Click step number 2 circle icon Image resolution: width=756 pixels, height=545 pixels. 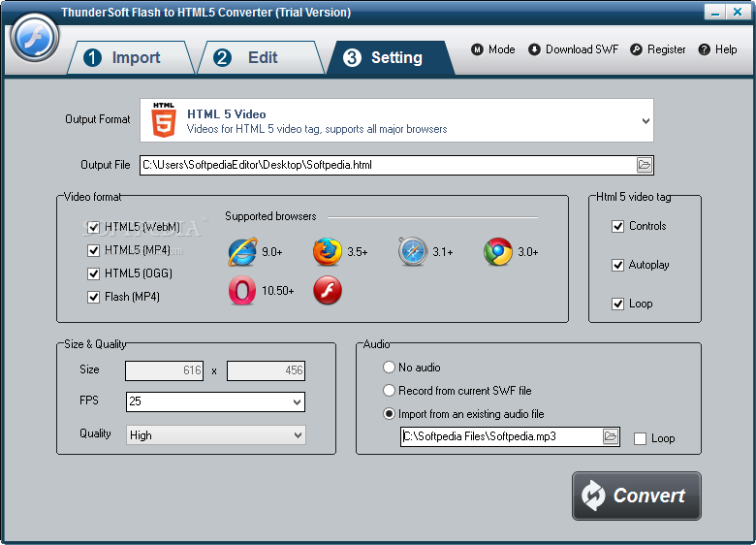click(x=222, y=58)
